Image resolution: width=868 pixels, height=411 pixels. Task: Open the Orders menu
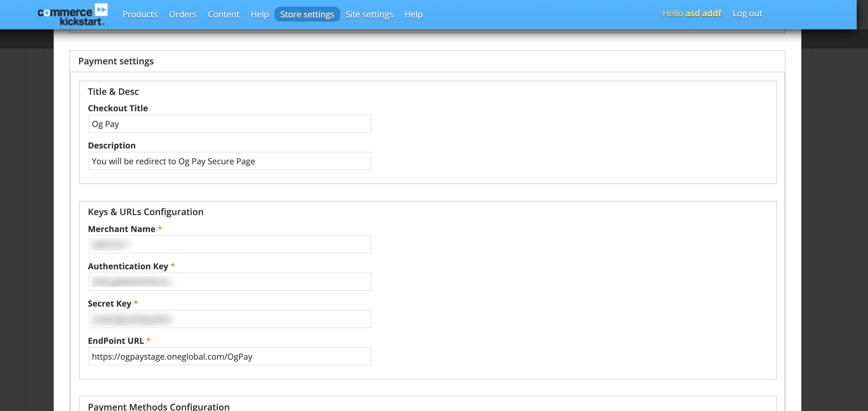click(183, 14)
